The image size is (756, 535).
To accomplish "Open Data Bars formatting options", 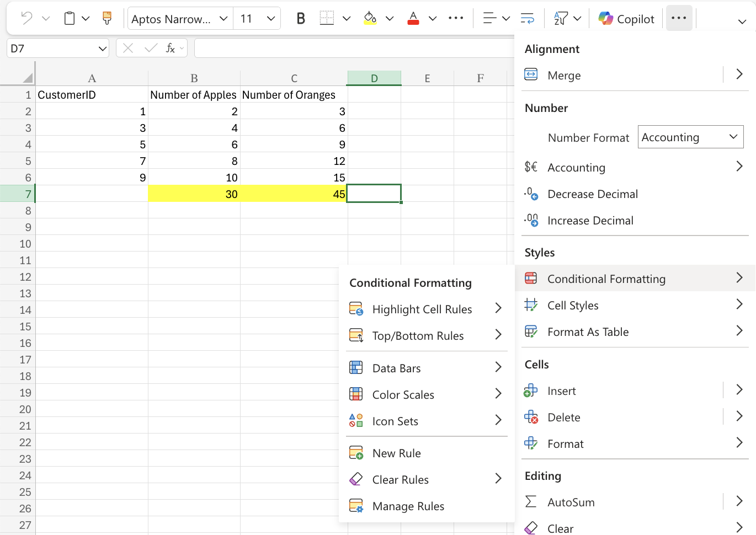I will [397, 367].
